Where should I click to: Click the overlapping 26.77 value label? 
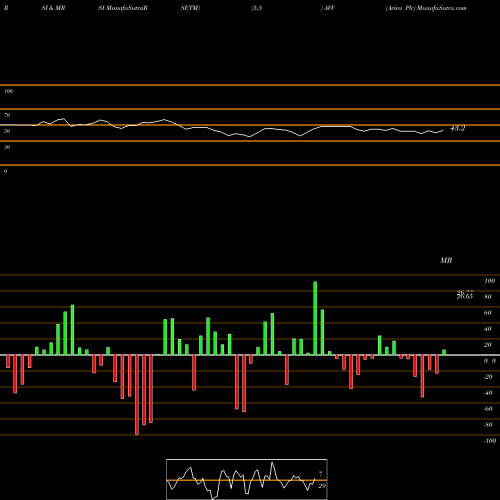tap(465, 292)
